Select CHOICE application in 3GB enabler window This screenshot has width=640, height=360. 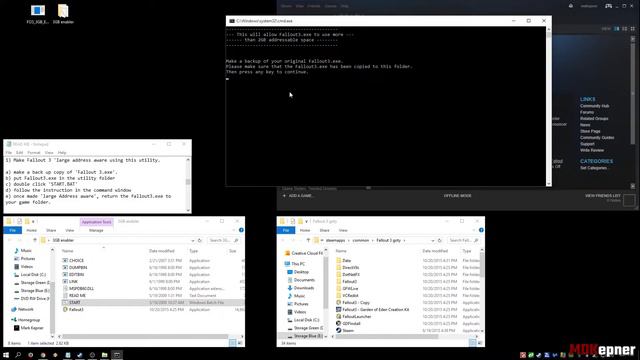click(x=76, y=260)
